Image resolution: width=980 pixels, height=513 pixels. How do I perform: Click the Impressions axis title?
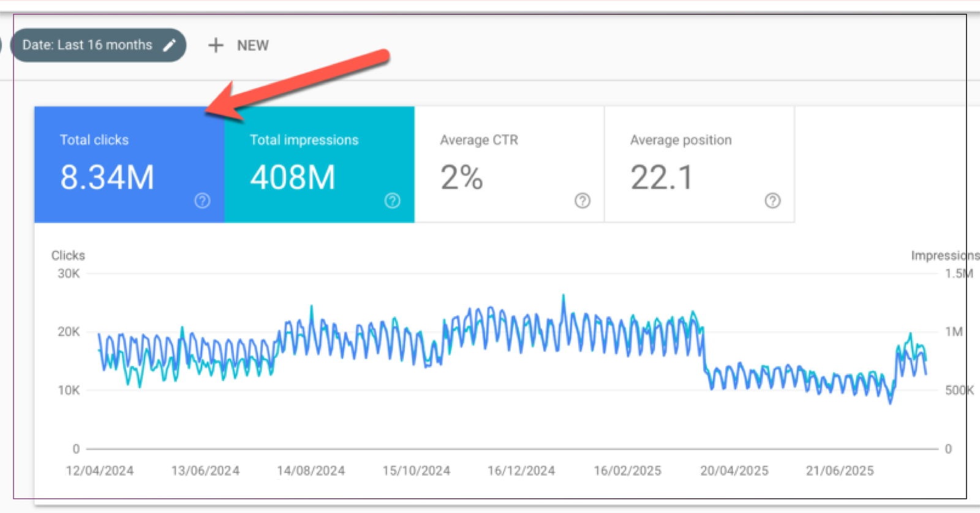[x=943, y=256]
